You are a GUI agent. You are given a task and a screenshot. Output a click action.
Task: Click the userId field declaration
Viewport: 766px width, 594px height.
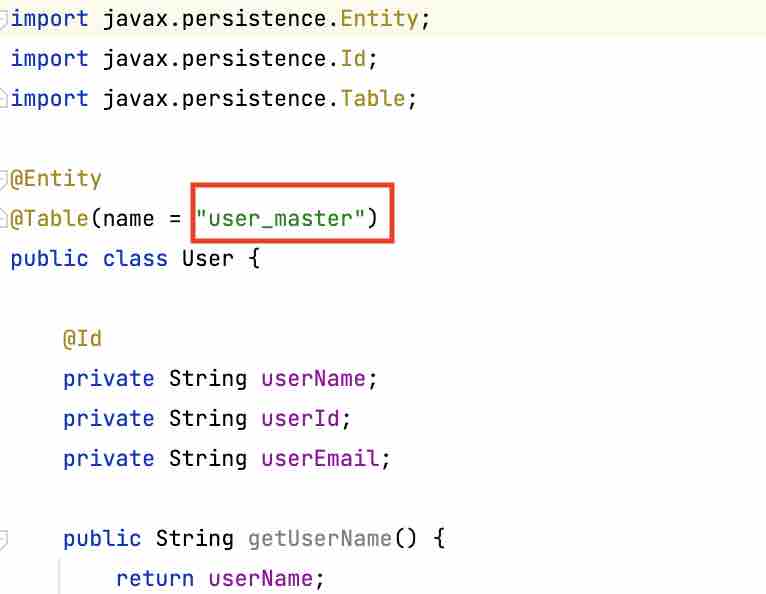click(300, 419)
